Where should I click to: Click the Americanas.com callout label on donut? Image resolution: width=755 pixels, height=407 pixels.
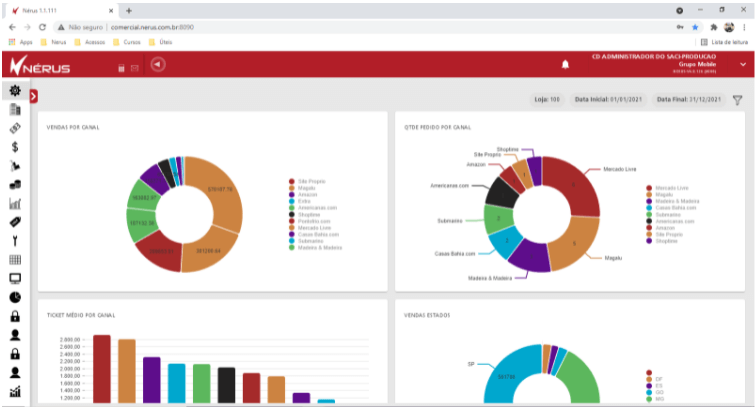click(449, 185)
